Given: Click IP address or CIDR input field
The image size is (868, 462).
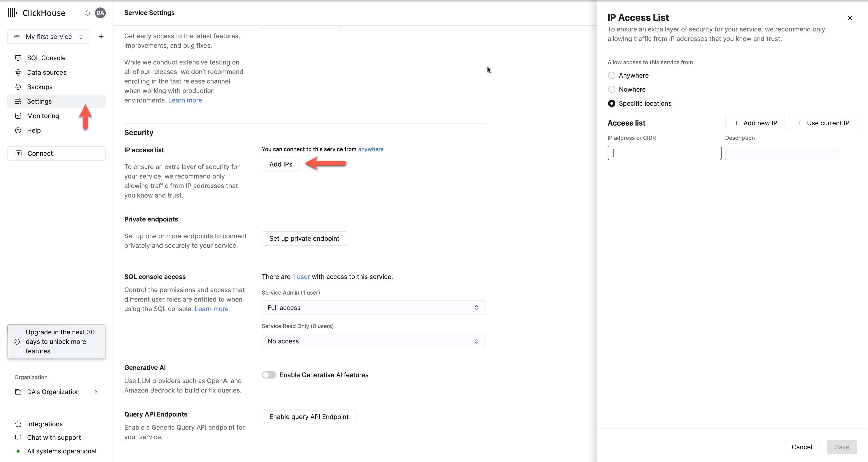Looking at the screenshot, I should [665, 152].
